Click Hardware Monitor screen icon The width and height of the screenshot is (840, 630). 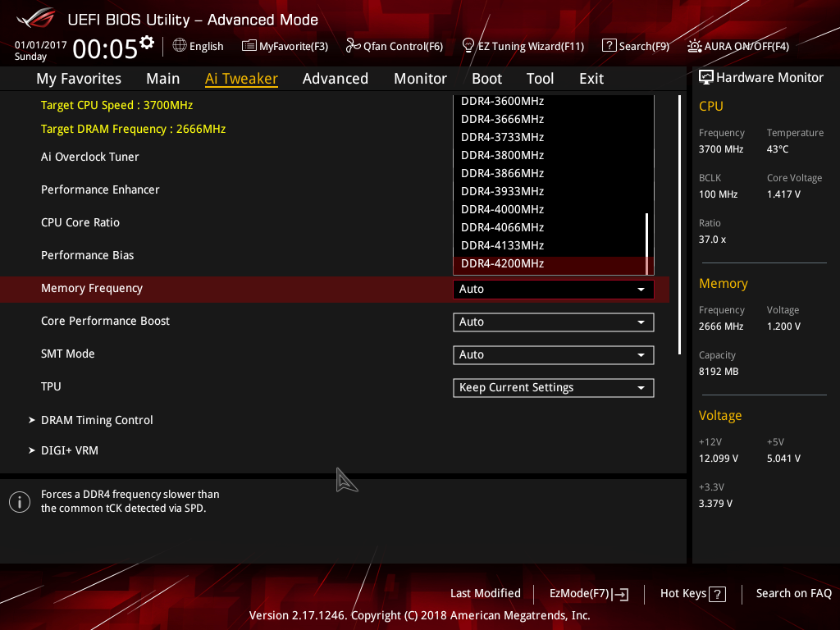[706, 78]
